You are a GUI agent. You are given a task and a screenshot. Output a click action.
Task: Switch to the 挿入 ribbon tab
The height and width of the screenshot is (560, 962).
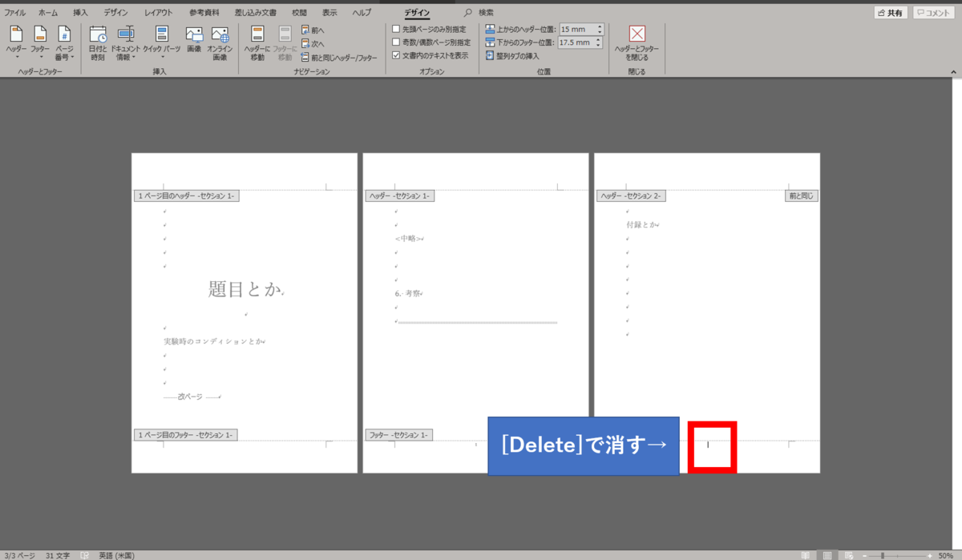click(80, 13)
